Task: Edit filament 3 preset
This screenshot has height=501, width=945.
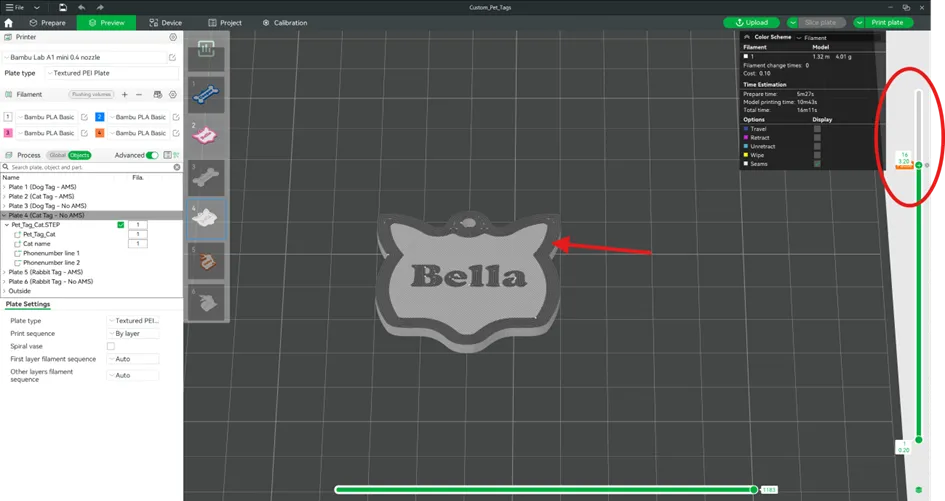Action: click(84, 133)
